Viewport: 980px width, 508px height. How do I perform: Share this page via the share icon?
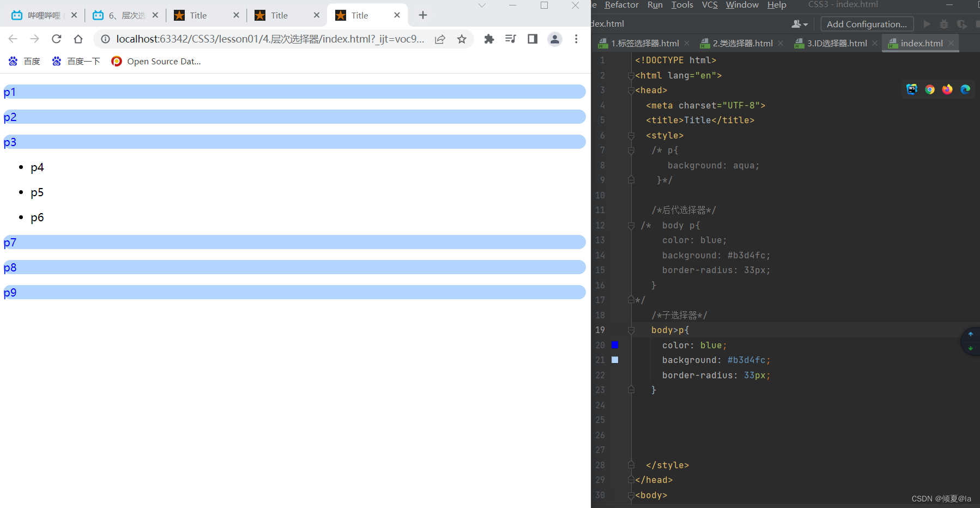(x=440, y=39)
